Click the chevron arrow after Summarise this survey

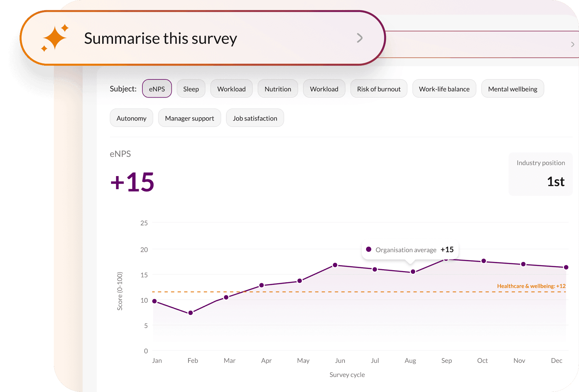(x=360, y=38)
